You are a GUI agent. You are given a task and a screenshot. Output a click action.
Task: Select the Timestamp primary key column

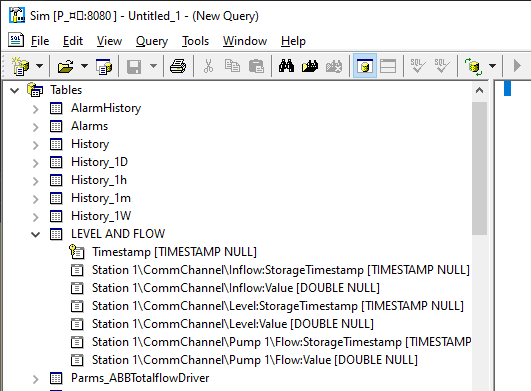tap(174, 252)
